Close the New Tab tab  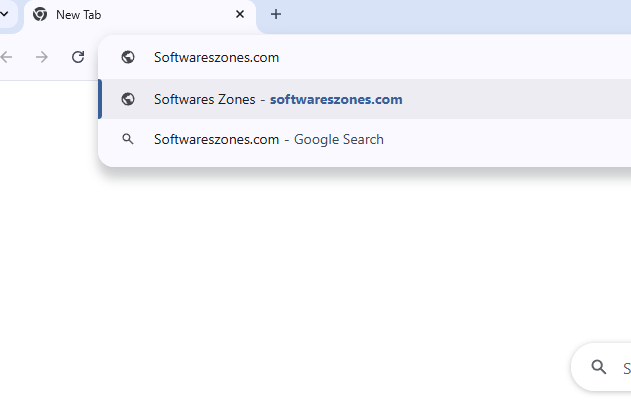(x=240, y=15)
